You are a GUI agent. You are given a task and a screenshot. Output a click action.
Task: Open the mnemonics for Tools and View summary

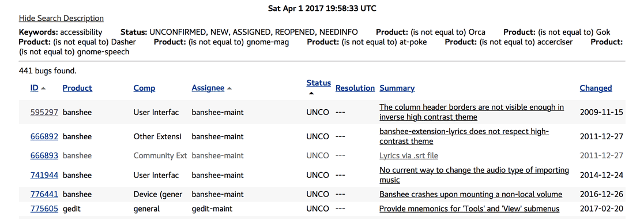[469, 209]
